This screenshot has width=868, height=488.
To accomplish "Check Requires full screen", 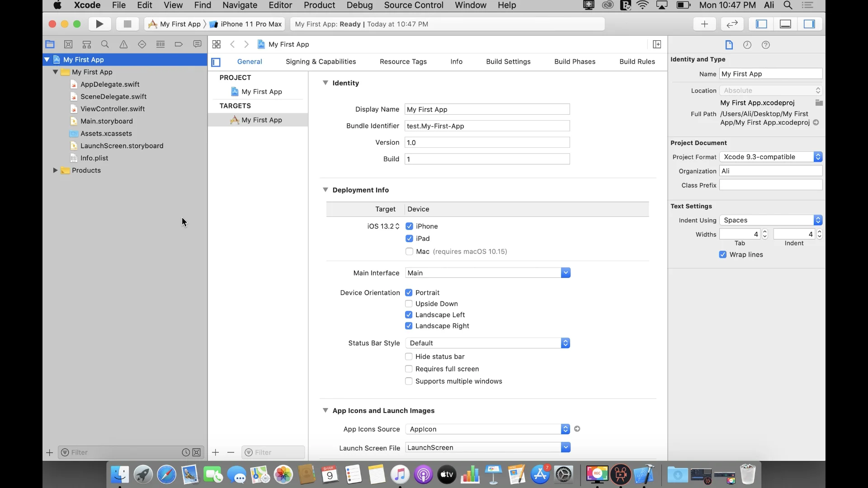I will 409,369.
